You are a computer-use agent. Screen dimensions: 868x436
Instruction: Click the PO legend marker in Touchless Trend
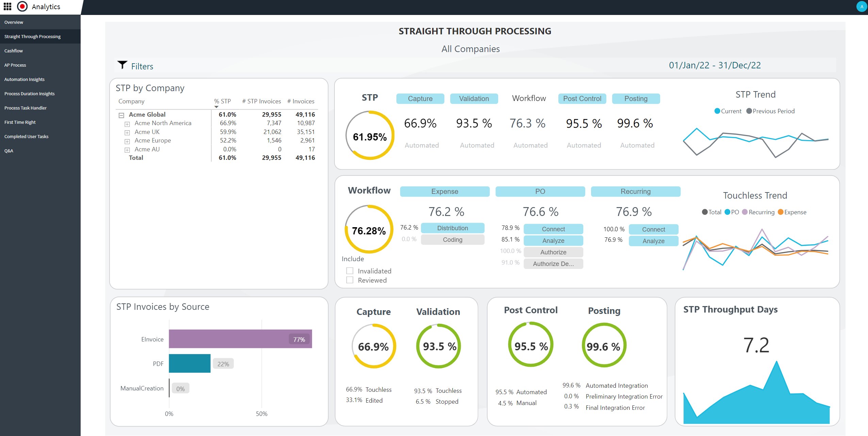(x=727, y=212)
